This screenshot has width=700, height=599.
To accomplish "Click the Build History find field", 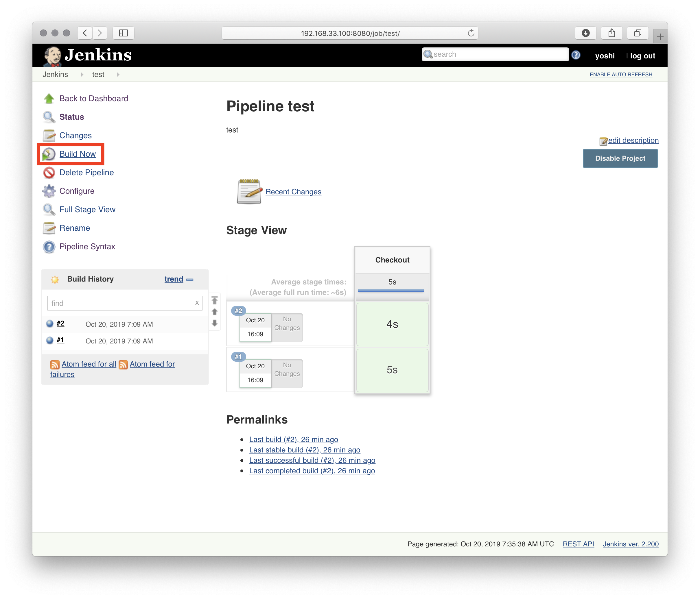I will pos(125,303).
